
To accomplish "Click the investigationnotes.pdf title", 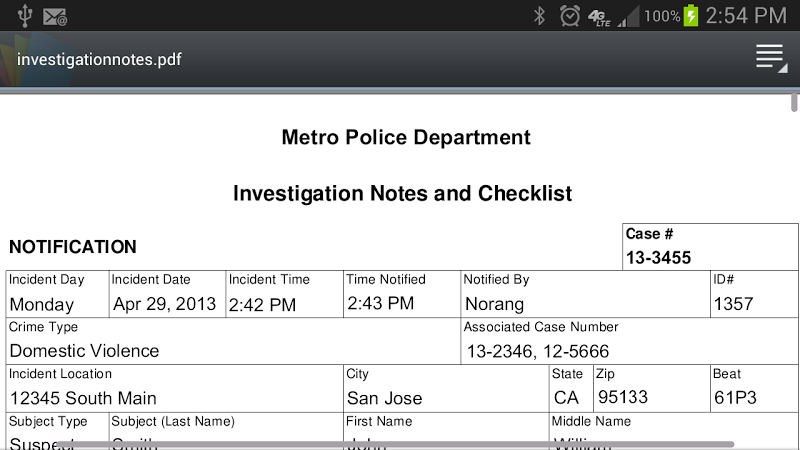I will [x=99, y=60].
